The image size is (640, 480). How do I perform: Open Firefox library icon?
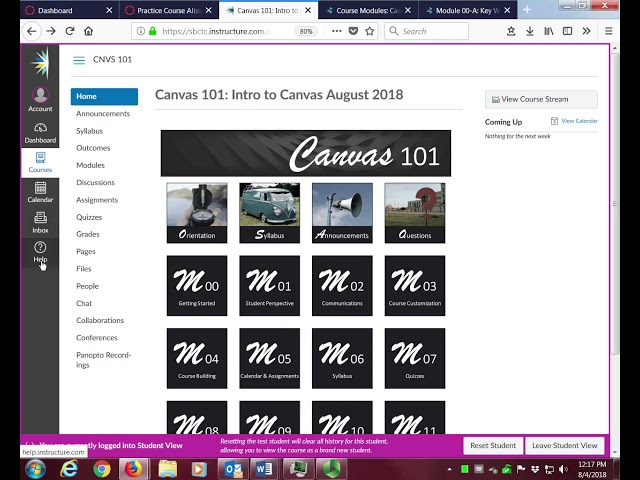point(549,31)
